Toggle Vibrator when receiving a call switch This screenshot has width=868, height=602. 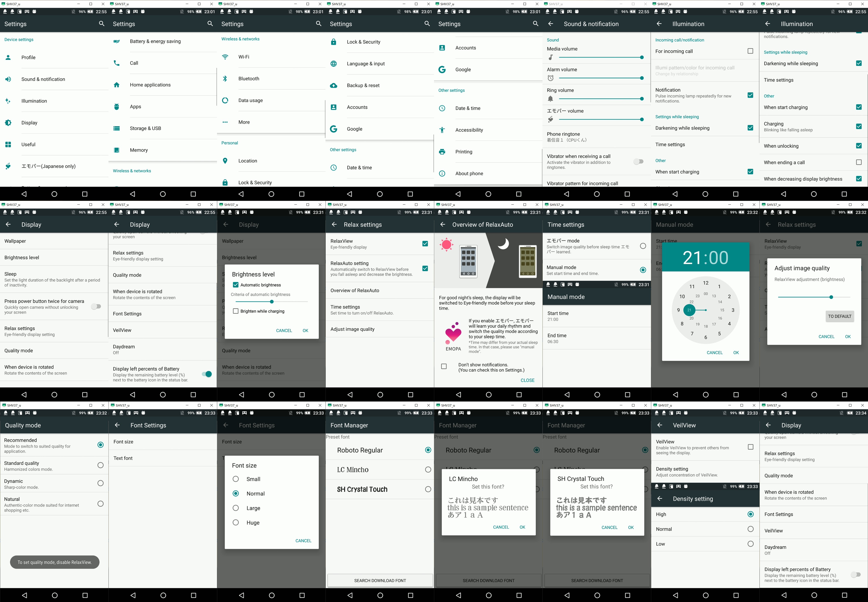coord(638,162)
